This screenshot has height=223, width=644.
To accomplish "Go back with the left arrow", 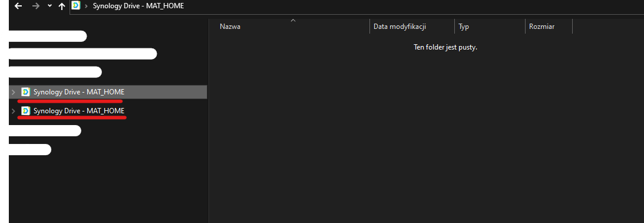I will [x=18, y=6].
